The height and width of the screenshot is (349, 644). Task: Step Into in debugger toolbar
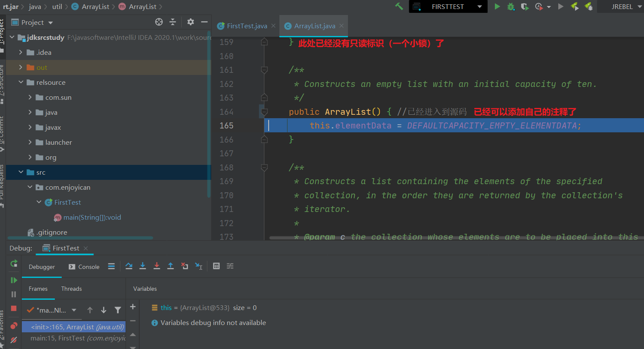pos(143,266)
